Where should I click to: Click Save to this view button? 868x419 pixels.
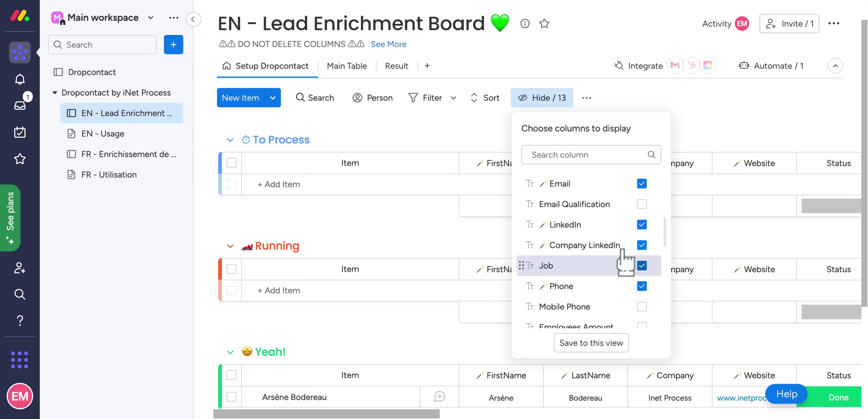[x=591, y=343]
